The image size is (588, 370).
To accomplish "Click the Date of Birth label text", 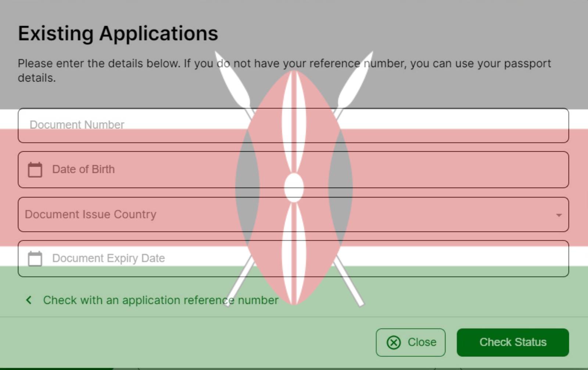I will pos(83,169).
